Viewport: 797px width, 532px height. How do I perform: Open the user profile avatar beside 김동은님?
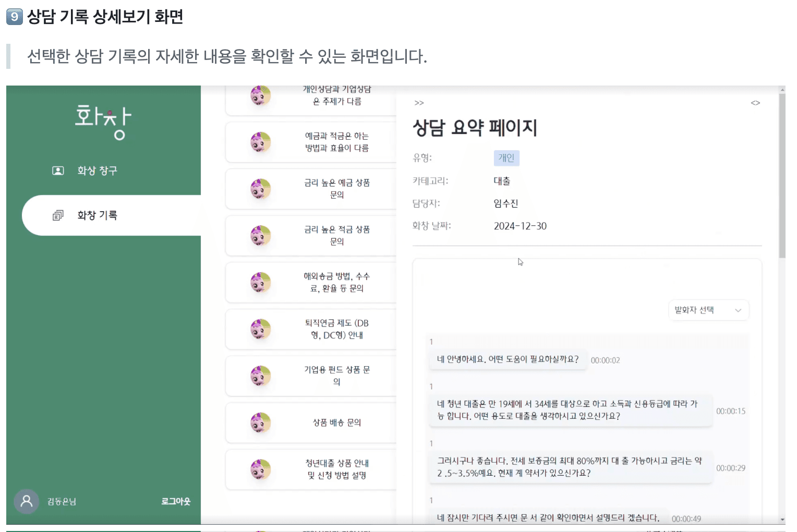click(x=26, y=501)
